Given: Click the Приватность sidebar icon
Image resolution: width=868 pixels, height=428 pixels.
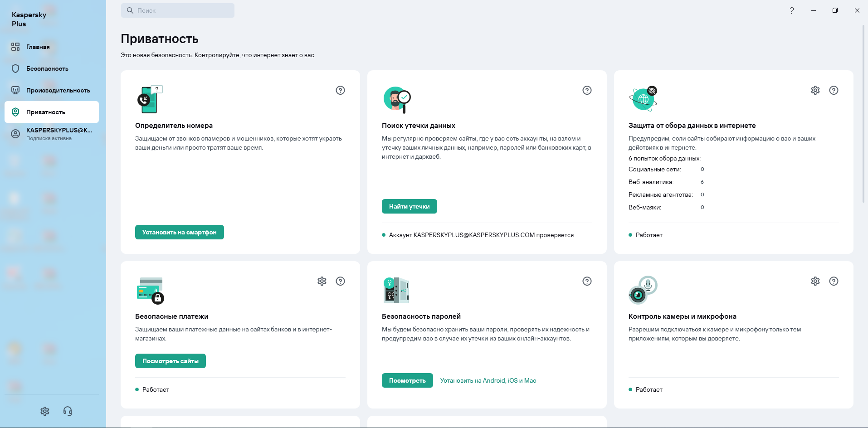Looking at the screenshot, I should coord(15,112).
